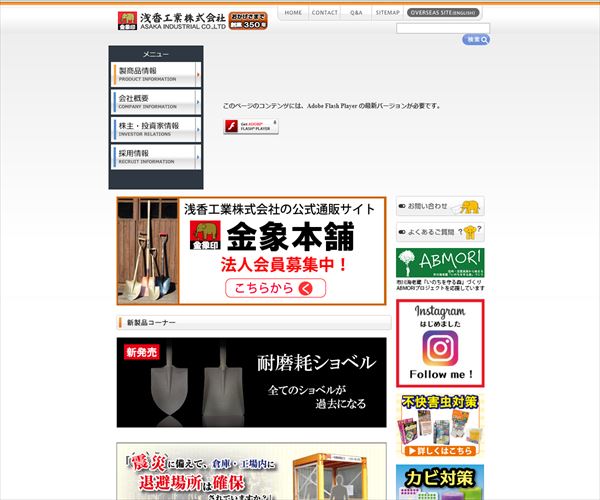This screenshot has height=500, width=600.
Task: Click the Get Adobe Flash Player badge
Action: pos(251,126)
